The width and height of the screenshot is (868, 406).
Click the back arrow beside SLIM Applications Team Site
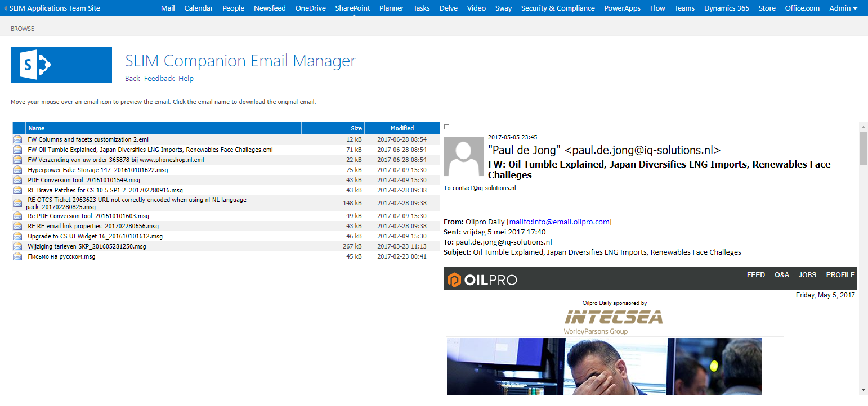[x=6, y=8]
